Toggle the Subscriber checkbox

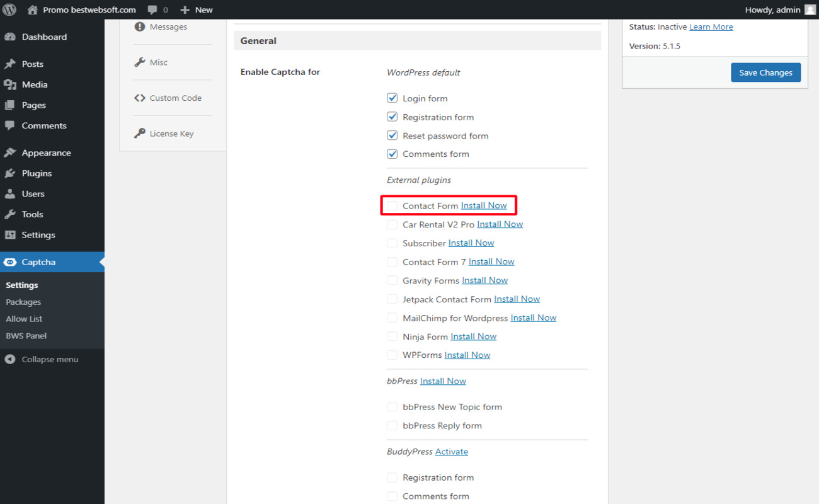click(392, 243)
